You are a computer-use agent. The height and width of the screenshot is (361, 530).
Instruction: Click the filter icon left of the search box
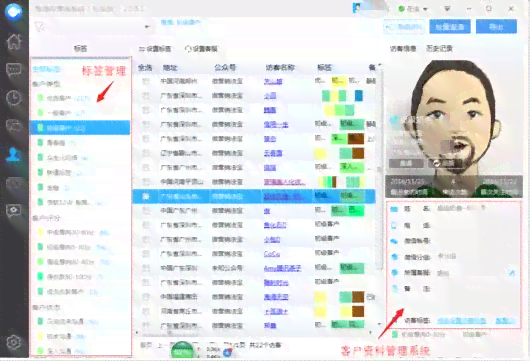40,26
